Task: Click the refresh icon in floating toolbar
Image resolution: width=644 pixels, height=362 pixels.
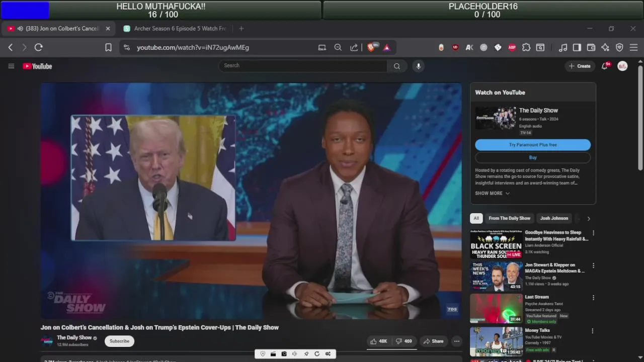Action: coord(317,354)
